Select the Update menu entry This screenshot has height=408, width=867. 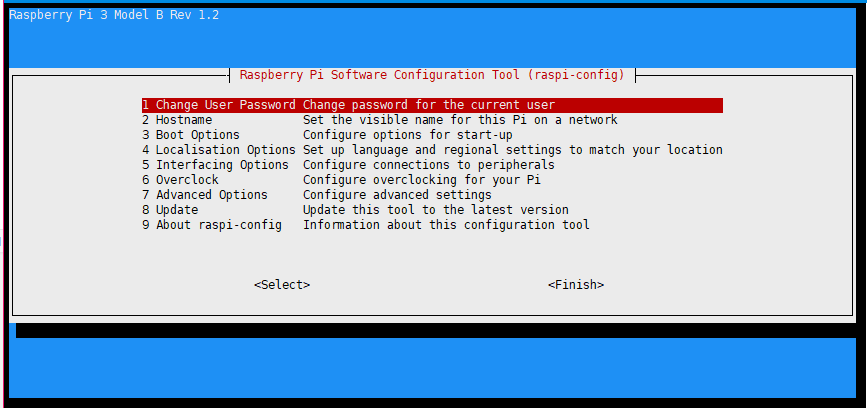pos(170,210)
